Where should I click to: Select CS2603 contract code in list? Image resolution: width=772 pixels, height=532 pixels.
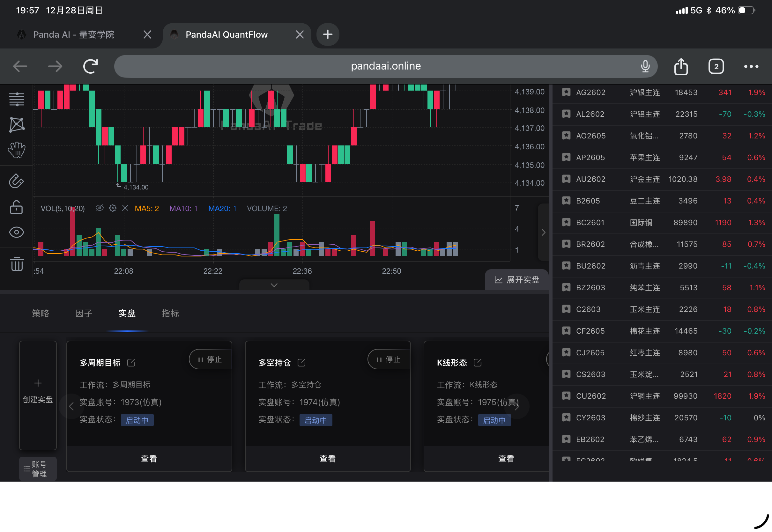[590, 374]
